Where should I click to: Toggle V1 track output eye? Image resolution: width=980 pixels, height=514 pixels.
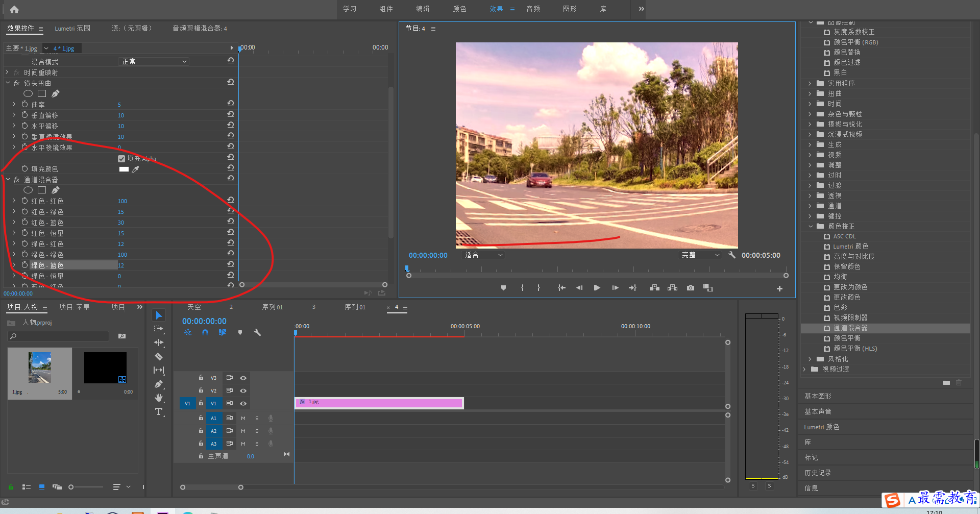(243, 403)
